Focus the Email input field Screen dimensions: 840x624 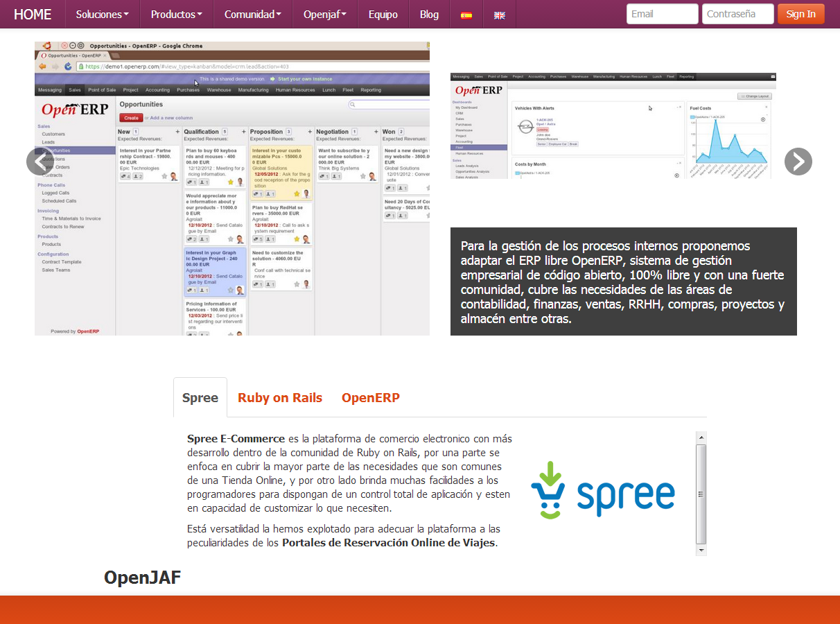tap(663, 14)
